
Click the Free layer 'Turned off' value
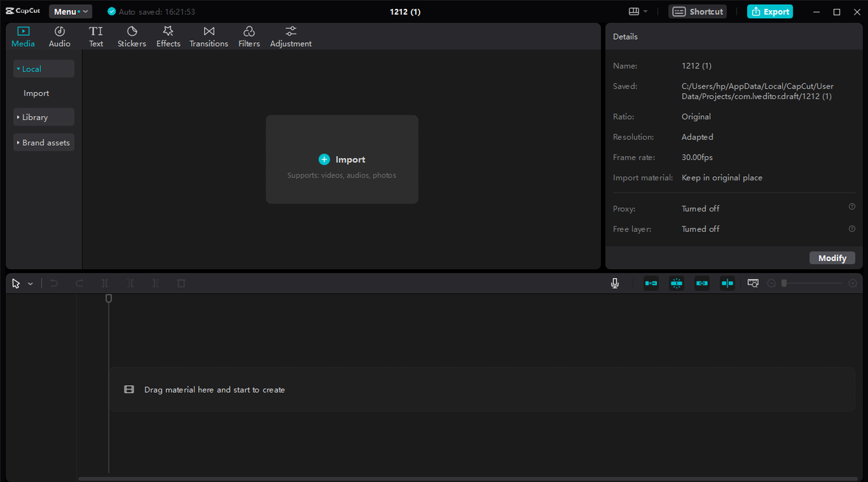[x=701, y=228]
